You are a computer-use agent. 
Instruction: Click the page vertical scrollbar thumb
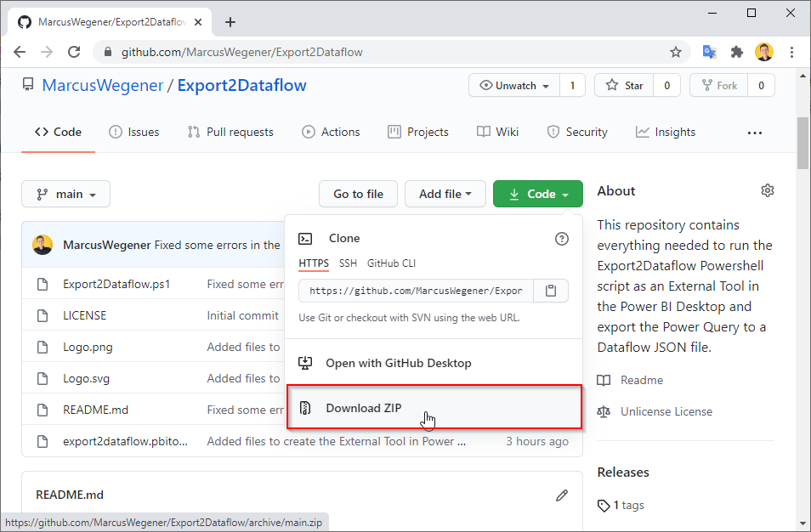click(x=802, y=144)
